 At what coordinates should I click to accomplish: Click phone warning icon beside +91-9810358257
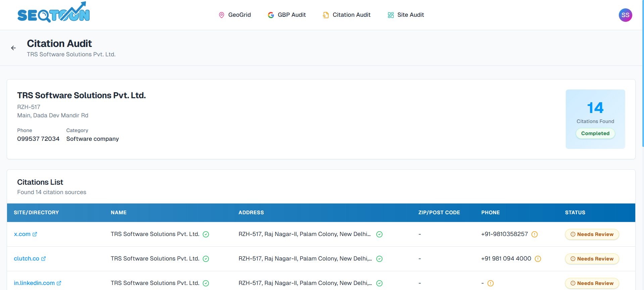point(535,234)
